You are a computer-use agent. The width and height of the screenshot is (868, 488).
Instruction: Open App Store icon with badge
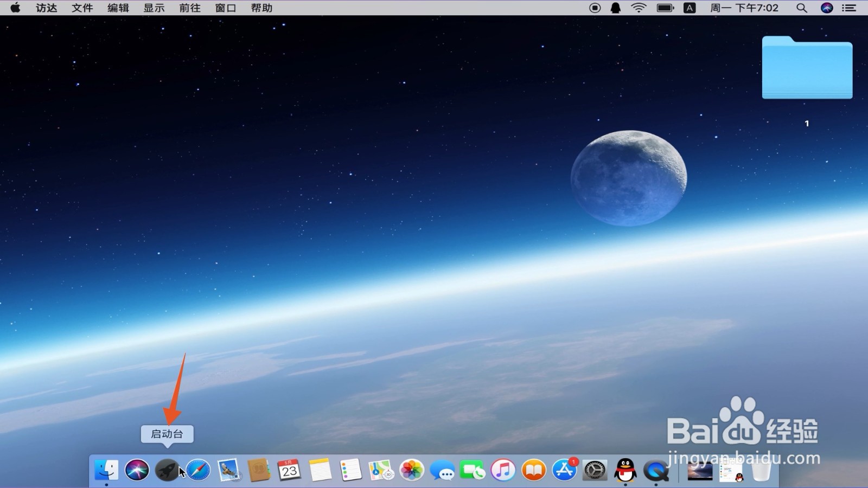tap(564, 470)
